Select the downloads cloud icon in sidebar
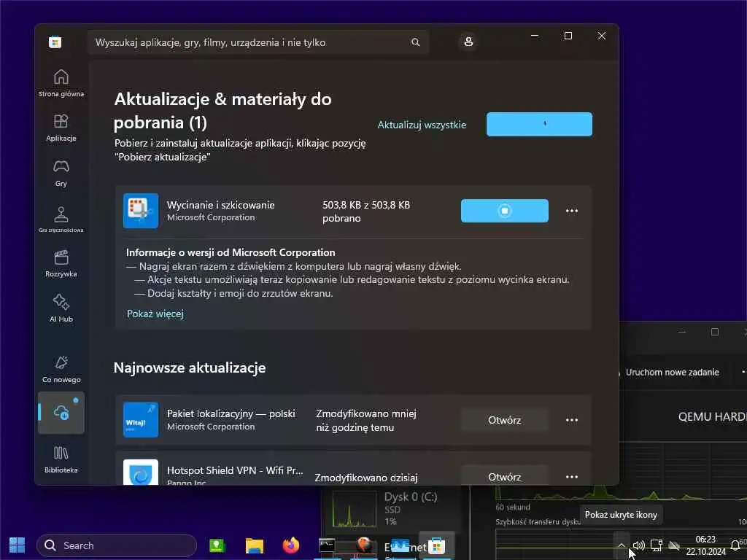 [x=61, y=413]
